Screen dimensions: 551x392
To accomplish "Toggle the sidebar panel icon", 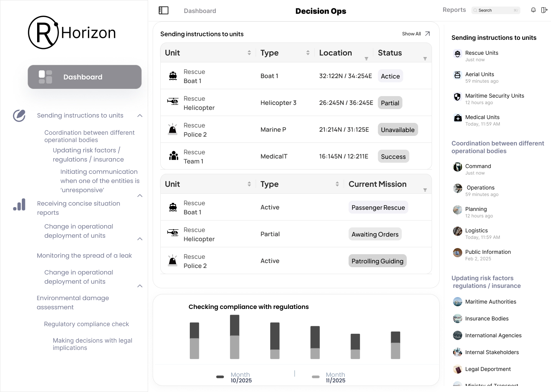I will click(x=163, y=10).
